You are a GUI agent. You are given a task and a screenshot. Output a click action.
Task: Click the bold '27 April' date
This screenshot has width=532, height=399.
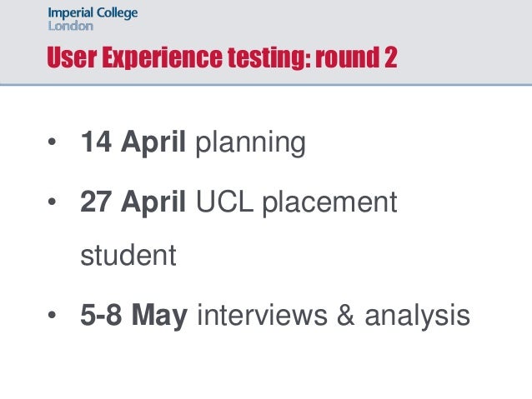133,202
